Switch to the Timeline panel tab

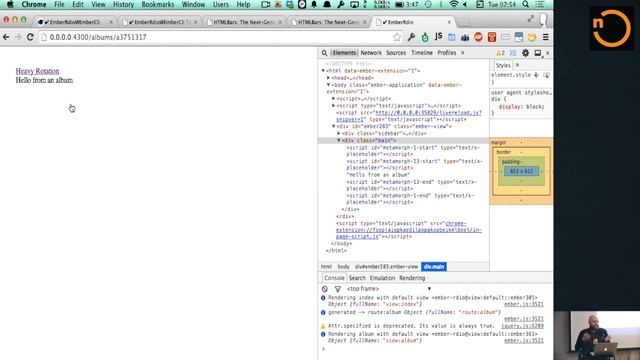click(422, 53)
